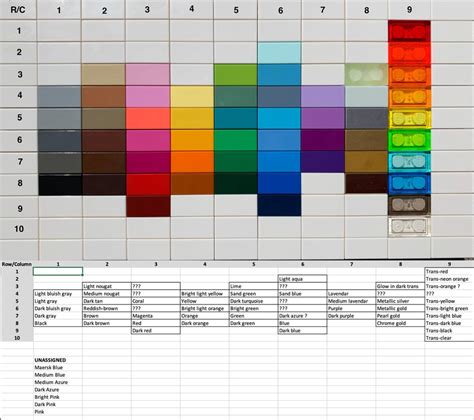Click the light aqua tile in photo row 2
This screenshot has width=474, height=420.
[x=279, y=53]
